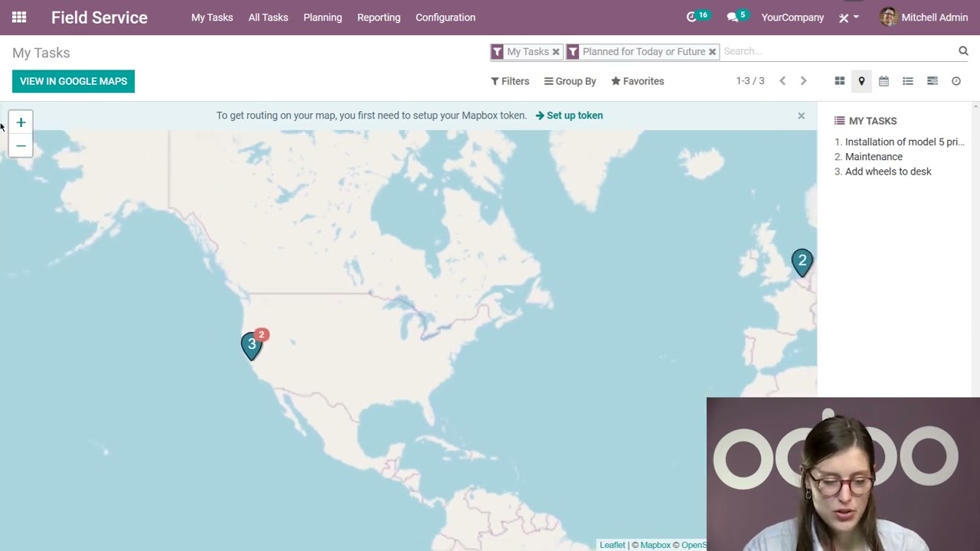Image resolution: width=980 pixels, height=551 pixels.
Task: Open the debug tools wrench menu
Action: (848, 18)
